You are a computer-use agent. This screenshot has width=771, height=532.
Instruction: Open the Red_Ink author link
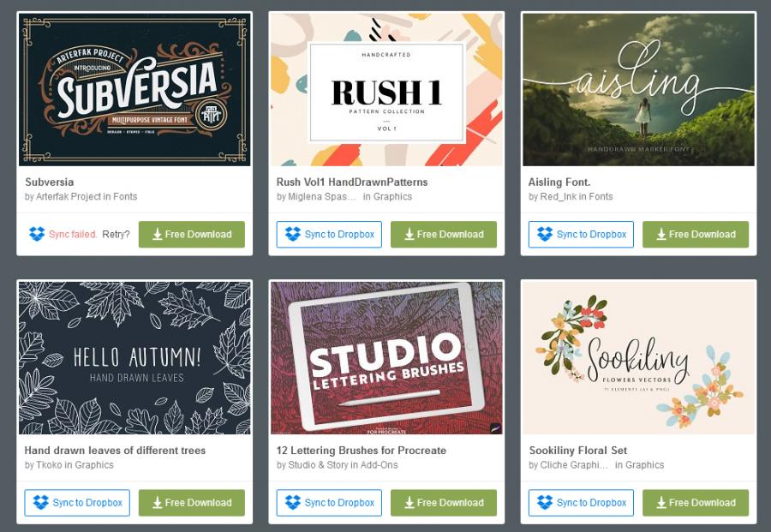click(x=558, y=197)
